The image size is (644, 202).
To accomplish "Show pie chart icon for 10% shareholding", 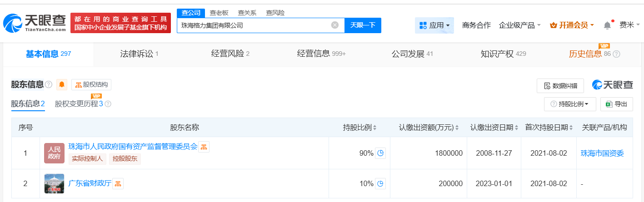I will click(x=380, y=184).
